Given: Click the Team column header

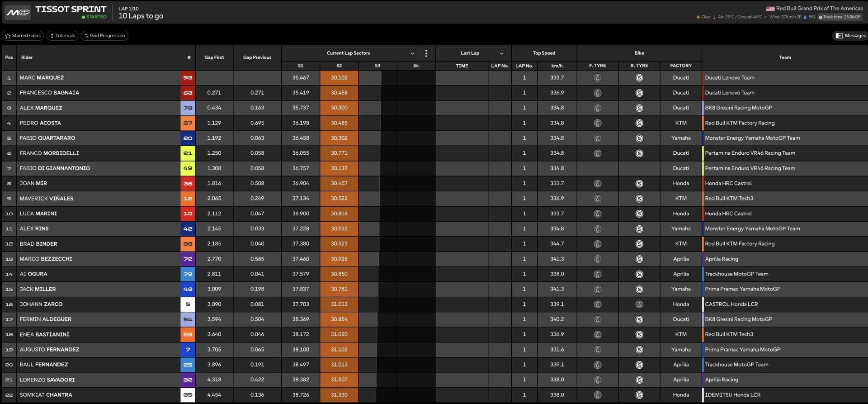Looking at the screenshot, I should (785, 57).
